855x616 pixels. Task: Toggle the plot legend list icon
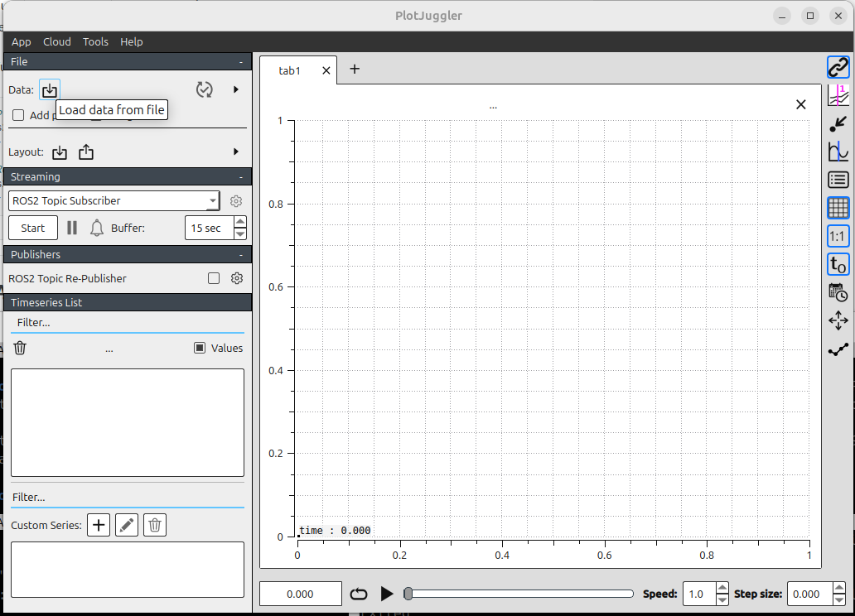[838, 180]
